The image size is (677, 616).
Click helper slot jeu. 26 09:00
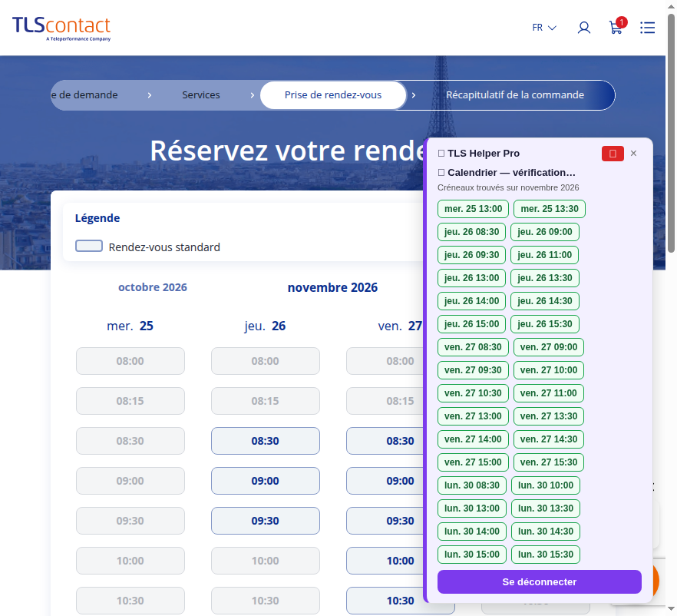click(x=544, y=232)
